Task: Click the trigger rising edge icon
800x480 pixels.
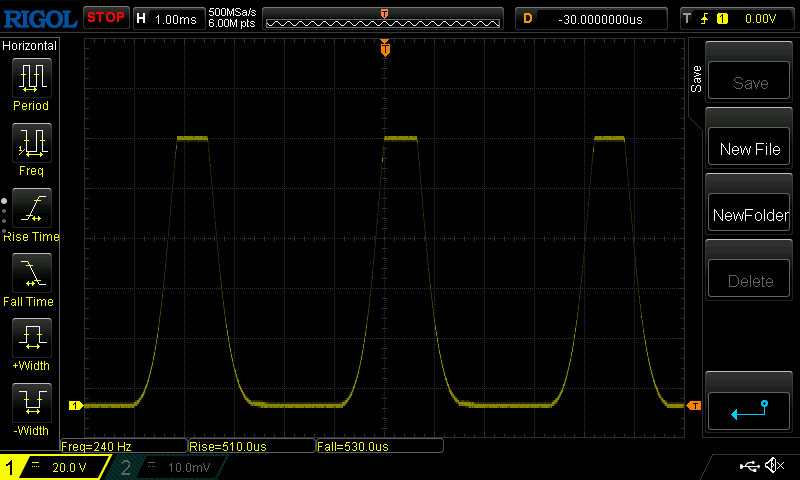Action: (705, 19)
